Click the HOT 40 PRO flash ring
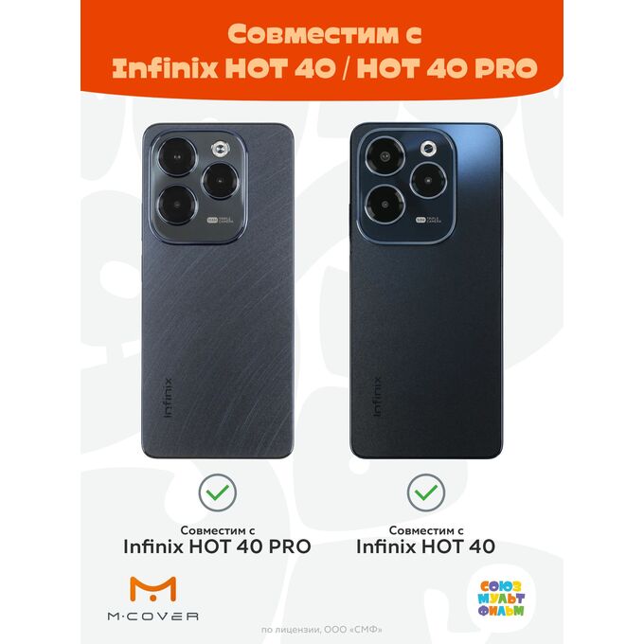 [221, 150]
